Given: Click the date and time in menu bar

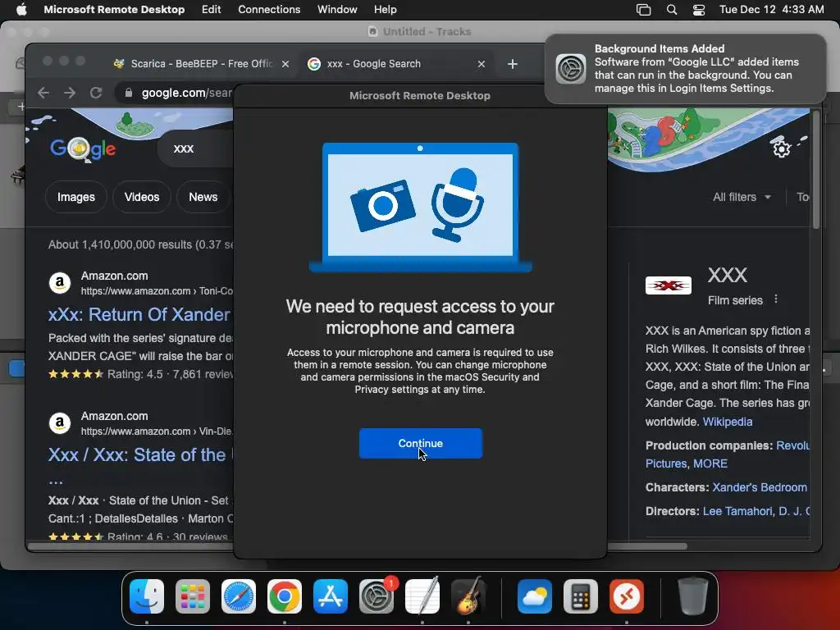Looking at the screenshot, I should [771, 10].
